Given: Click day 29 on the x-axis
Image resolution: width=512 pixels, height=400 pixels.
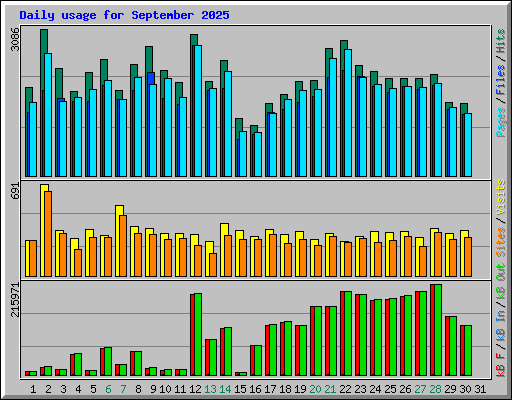Looking at the screenshot, I should 450,389.
